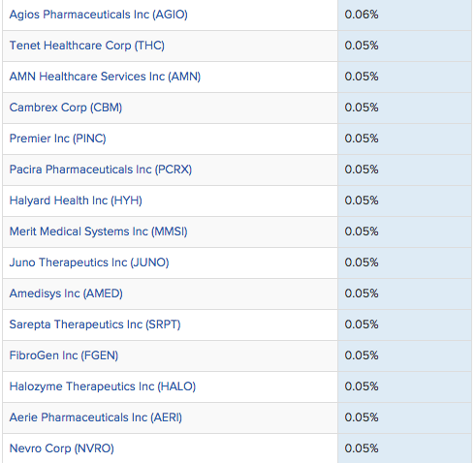
Task: Click Sarepta Therapeutics Inc (SRPT)
Action: tap(95, 324)
